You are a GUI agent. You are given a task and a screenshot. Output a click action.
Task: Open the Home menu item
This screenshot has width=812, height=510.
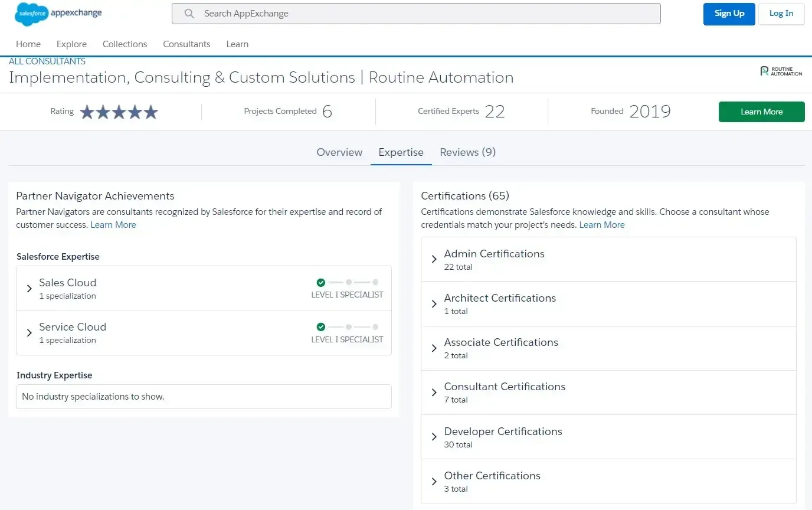pyautogui.click(x=28, y=44)
